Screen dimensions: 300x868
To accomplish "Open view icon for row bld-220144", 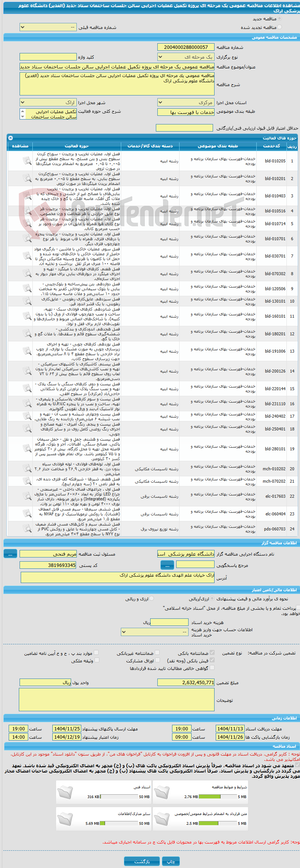I will coord(27,389).
